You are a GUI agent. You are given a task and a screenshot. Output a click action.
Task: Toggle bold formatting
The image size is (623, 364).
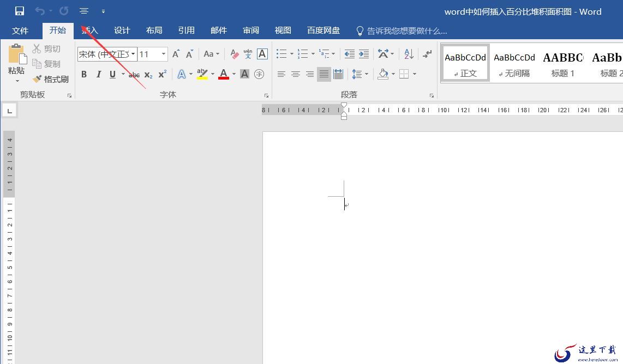[84, 74]
